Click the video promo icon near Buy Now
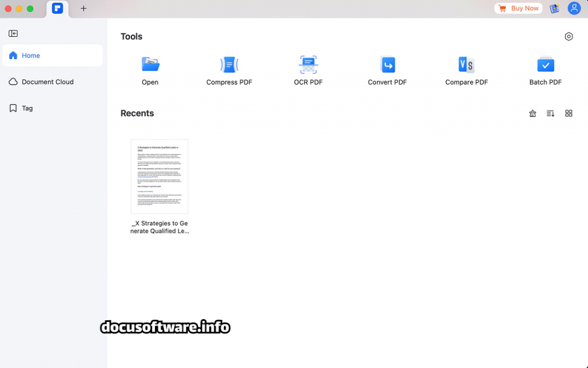 (554, 9)
